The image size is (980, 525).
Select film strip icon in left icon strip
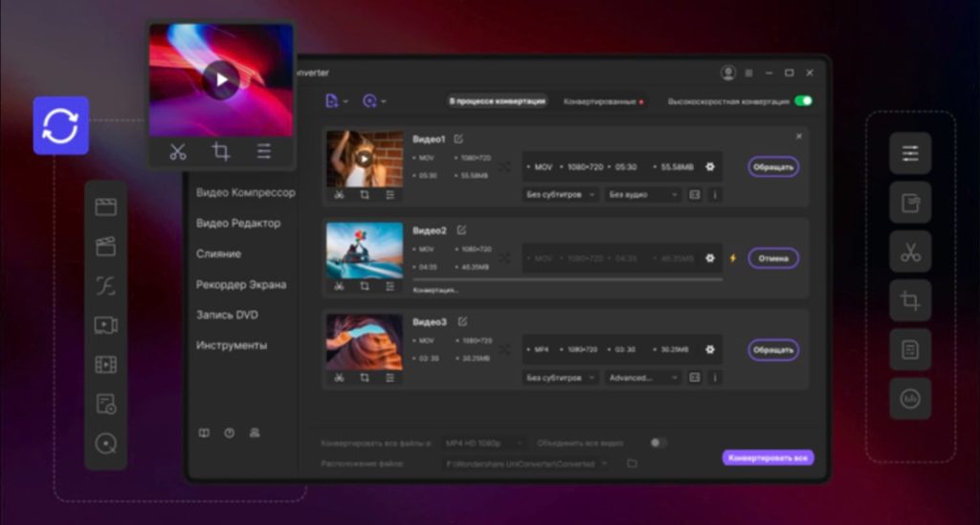pyautogui.click(x=105, y=364)
